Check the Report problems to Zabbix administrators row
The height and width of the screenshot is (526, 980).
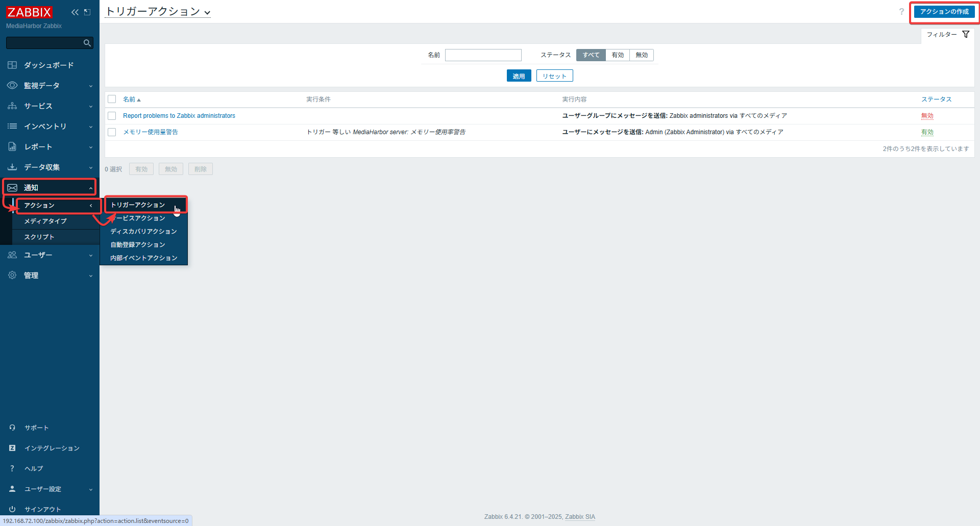[x=112, y=116]
